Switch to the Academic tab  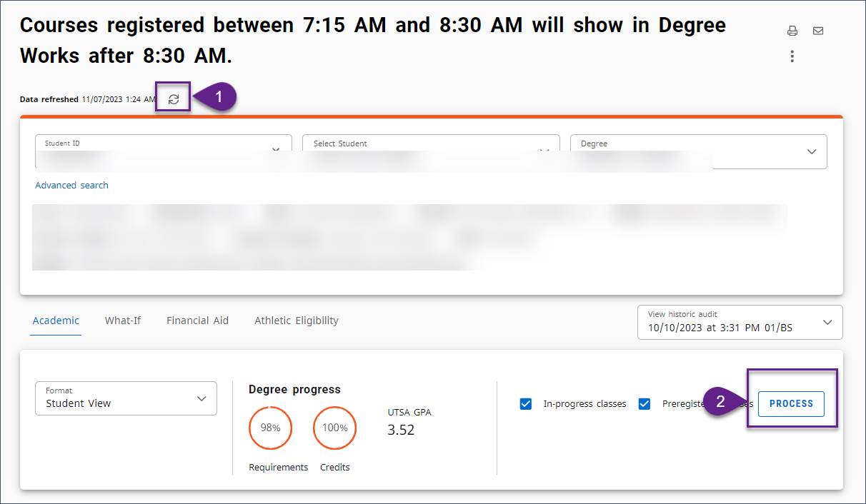click(x=56, y=321)
